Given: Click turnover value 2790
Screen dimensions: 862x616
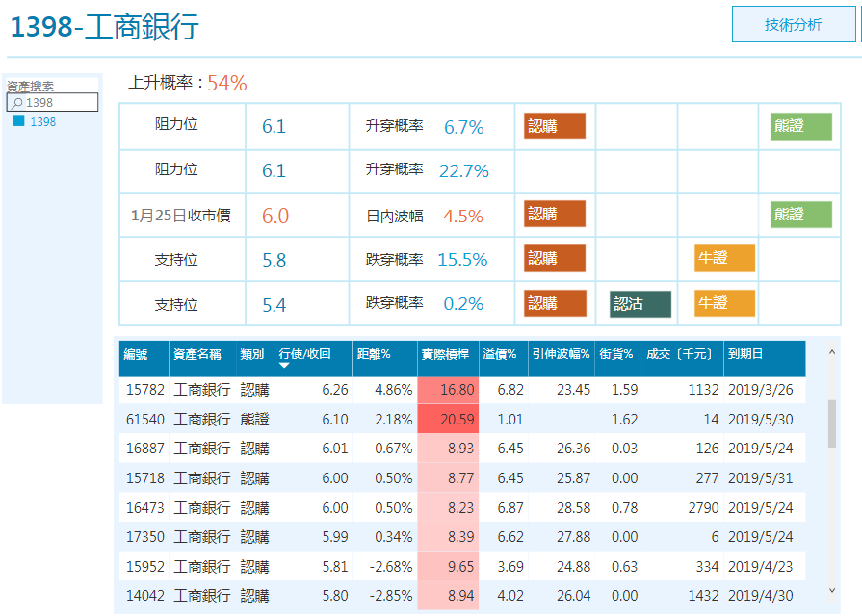Looking at the screenshot, I should [703, 508].
